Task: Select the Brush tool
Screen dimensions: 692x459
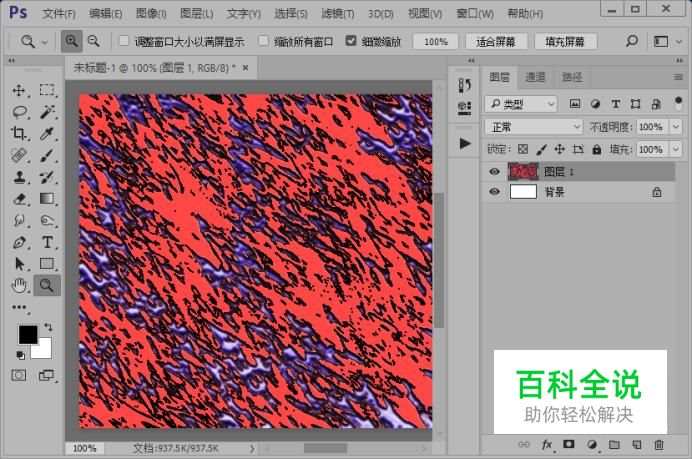Action: pyautogui.click(x=47, y=155)
